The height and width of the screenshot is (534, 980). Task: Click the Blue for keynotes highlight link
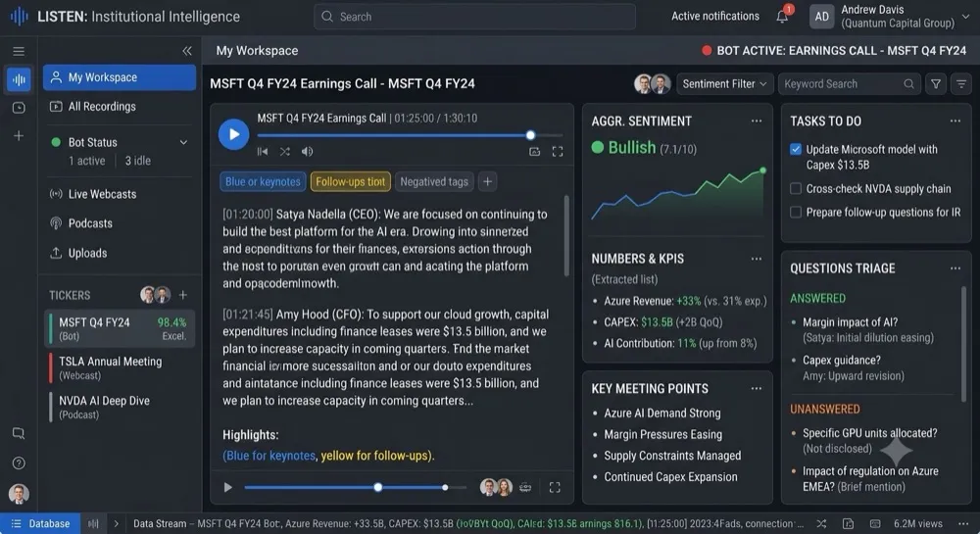tap(269, 456)
